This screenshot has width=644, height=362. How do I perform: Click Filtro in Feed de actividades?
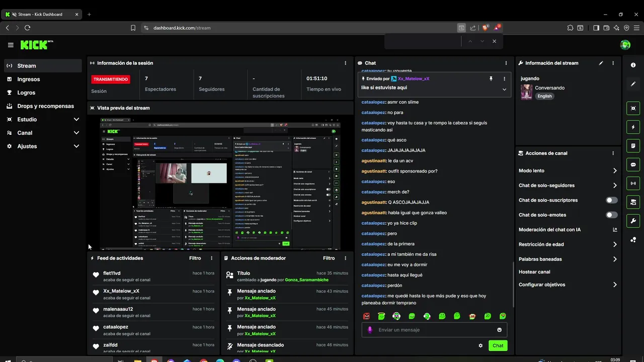[195, 258]
